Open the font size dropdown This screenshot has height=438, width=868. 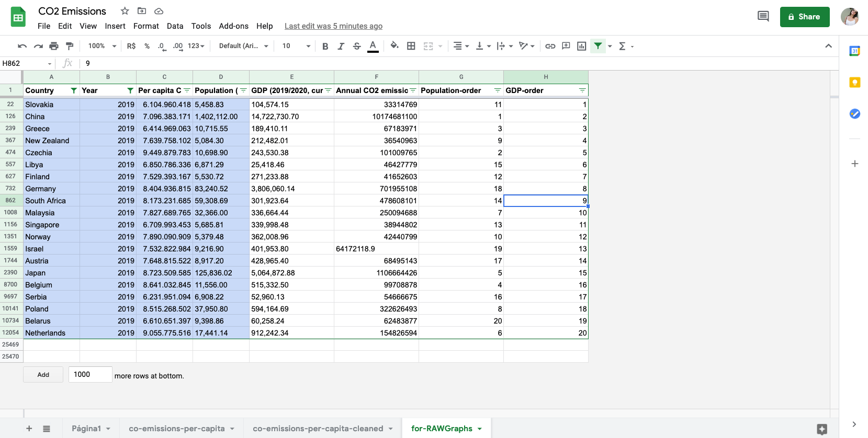[296, 46]
